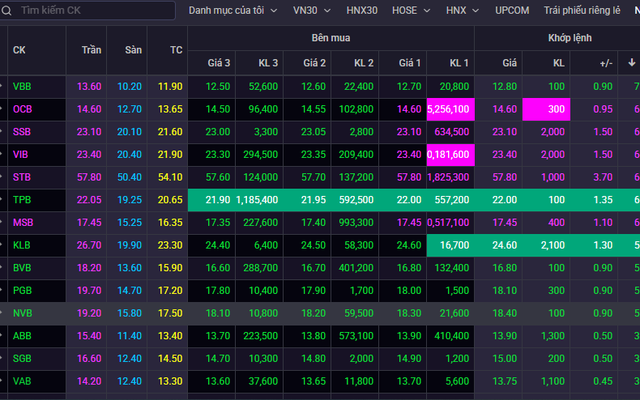Viewport: 640px width, 400px height.
Task: Click the down-arrow sort icon in header
Action: point(632,62)
